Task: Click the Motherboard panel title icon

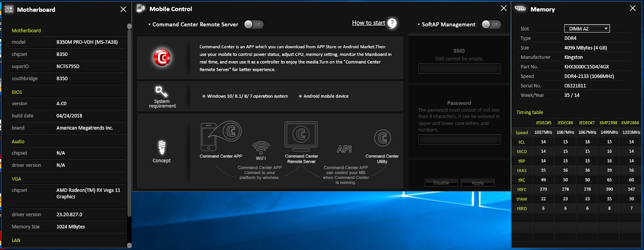Action: [x=8, y=9]
